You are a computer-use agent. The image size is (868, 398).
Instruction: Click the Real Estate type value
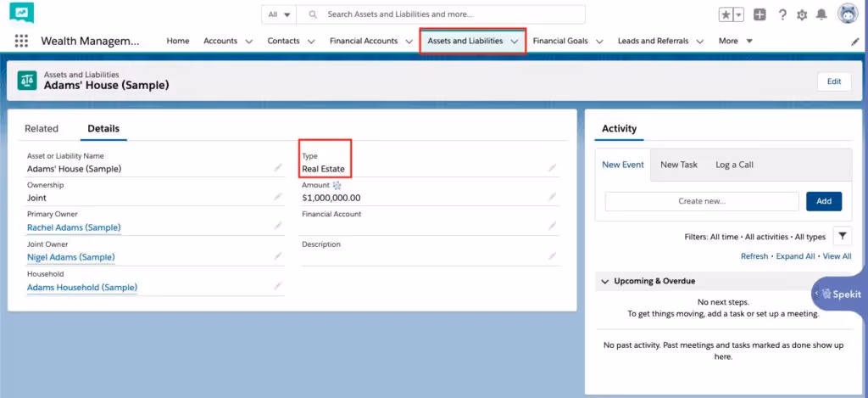pos(323,169)
